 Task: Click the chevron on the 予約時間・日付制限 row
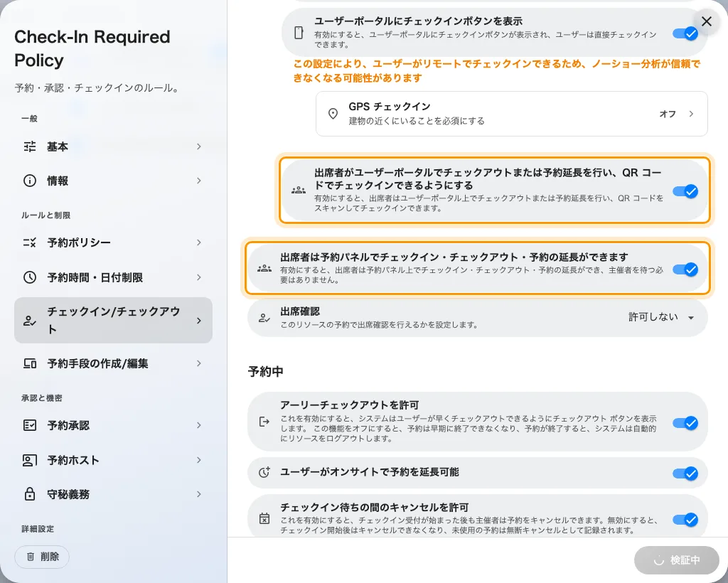[199, 277]
